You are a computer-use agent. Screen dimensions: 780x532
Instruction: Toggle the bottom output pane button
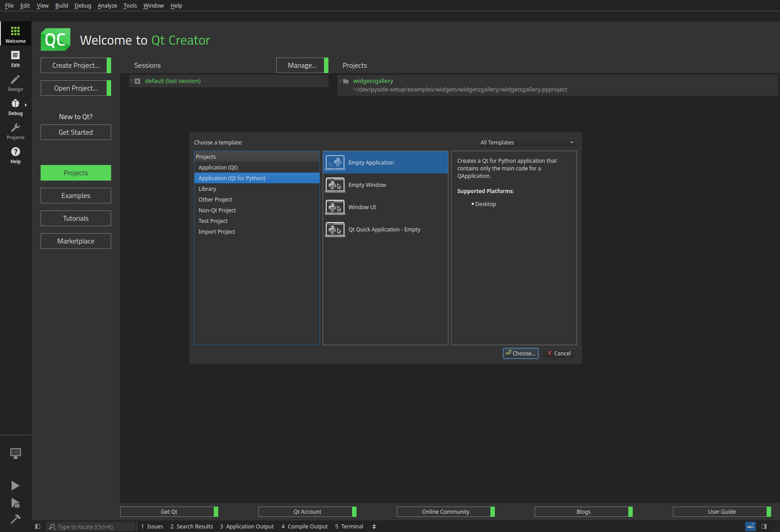tap(751, 527)
